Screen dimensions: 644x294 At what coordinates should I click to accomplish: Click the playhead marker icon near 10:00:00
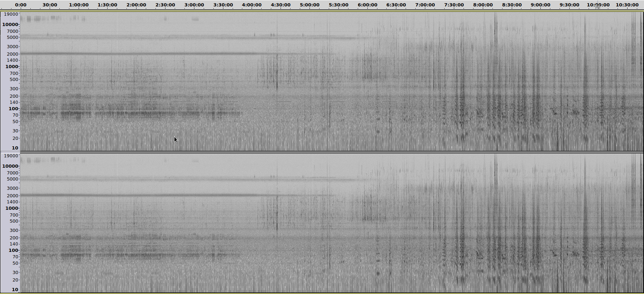coord(598,6)
